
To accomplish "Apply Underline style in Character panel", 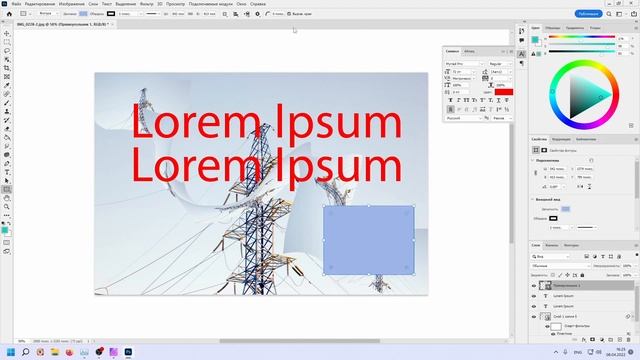I will point(498,100).
